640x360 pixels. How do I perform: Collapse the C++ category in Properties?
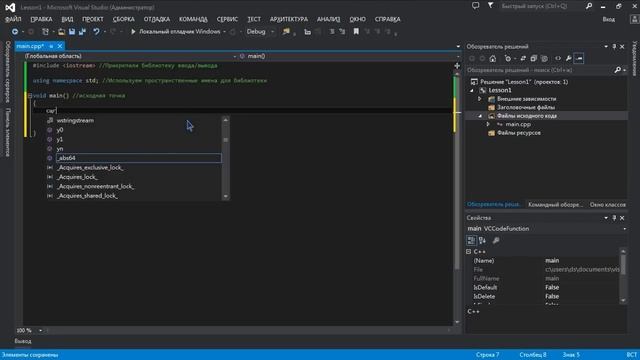click(469, 251)
